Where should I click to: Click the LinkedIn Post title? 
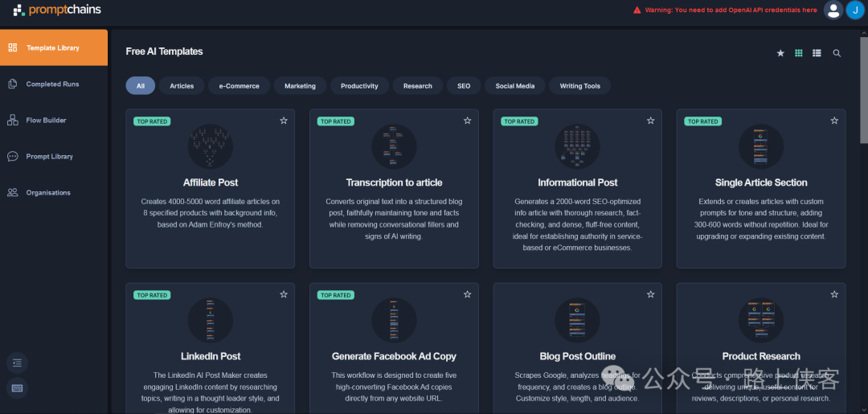point(211,356)
